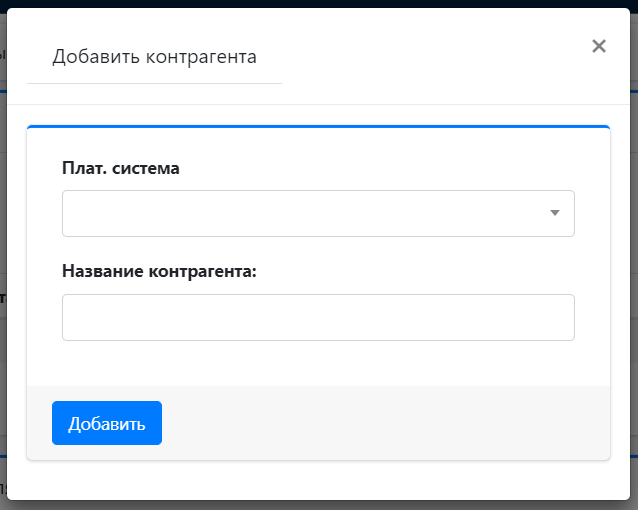Submit the form using Добавить
The image size is (638, 510).
[x=107, y=423]
